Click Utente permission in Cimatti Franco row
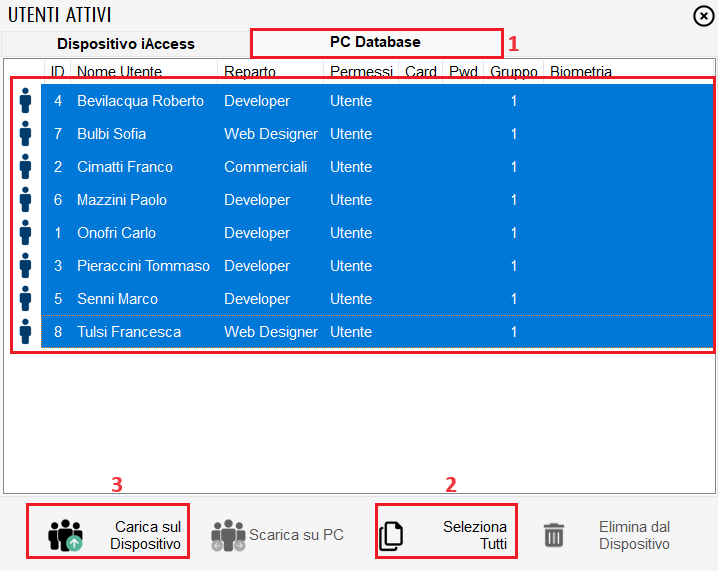This screenshot has width=718, height=571. coord(351,167)
